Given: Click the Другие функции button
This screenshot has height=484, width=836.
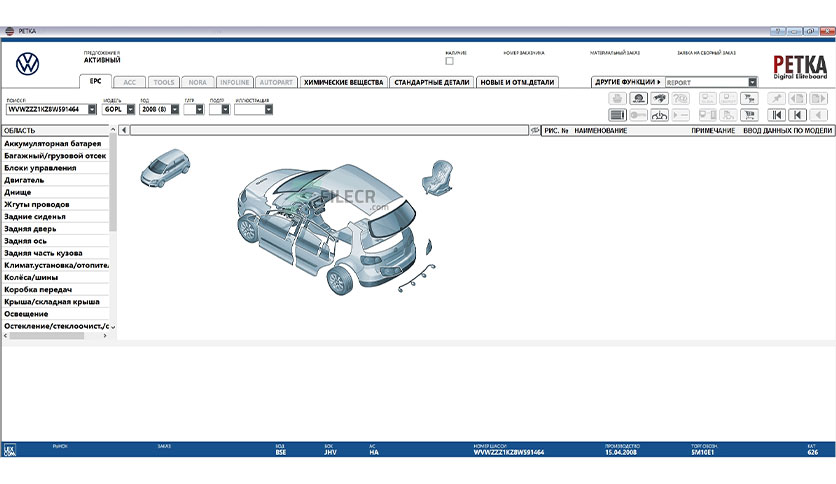Looking at the screenshot, I should (626, 82).
